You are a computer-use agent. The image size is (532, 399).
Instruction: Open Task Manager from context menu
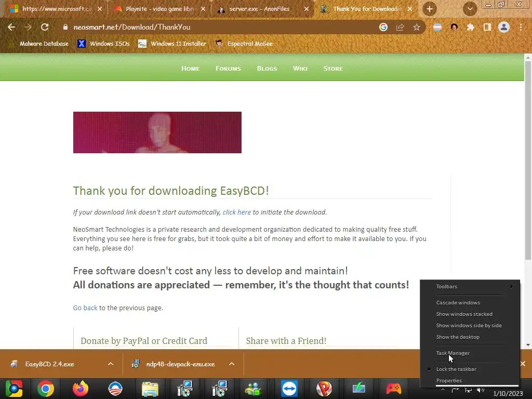coord(470,353)
